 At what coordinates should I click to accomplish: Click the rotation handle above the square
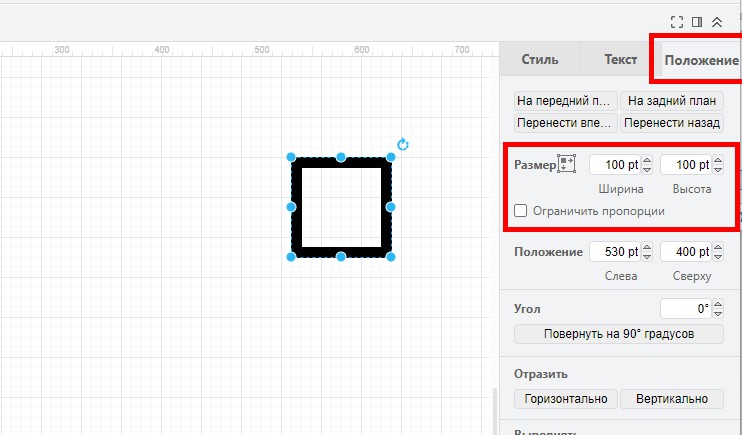tap(403, 144)
